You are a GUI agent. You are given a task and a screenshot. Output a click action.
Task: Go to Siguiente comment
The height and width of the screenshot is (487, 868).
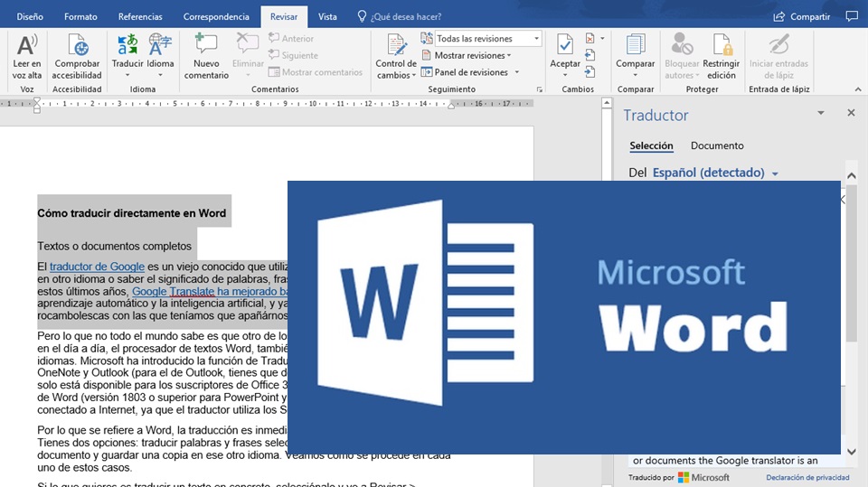(x=293, y=55)
